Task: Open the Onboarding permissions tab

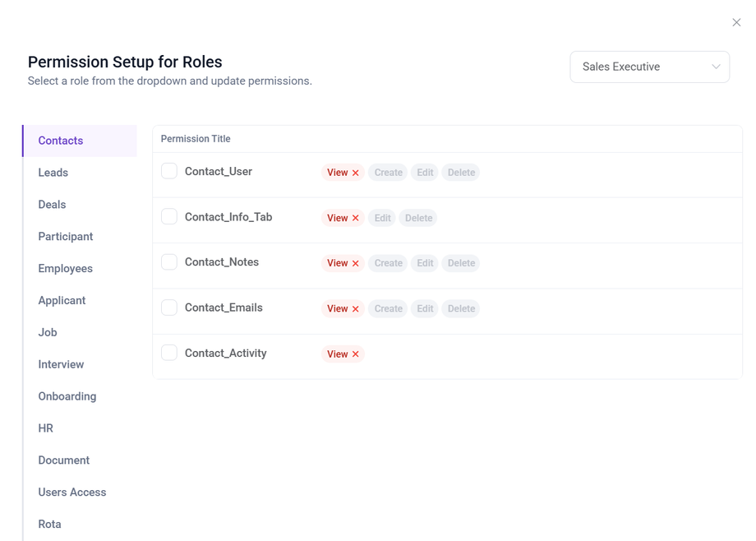Action: point(67,396)
